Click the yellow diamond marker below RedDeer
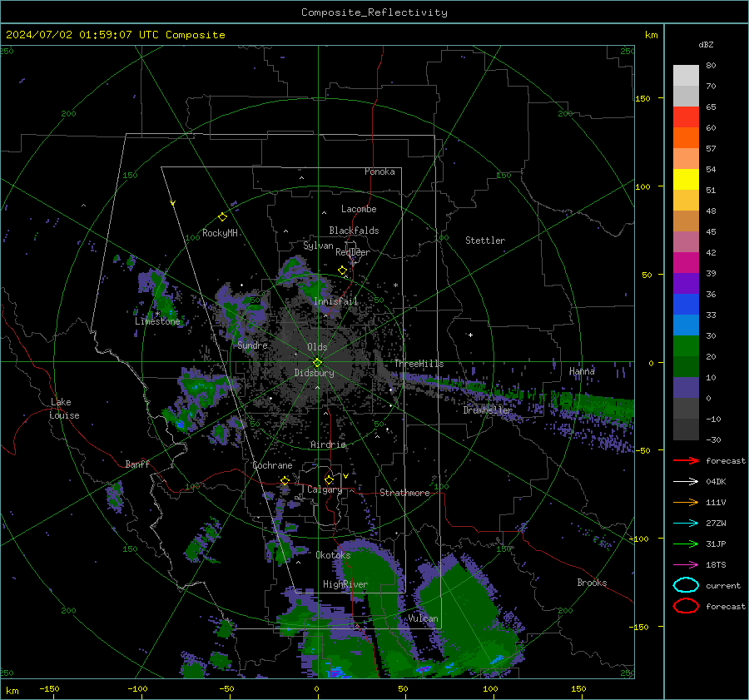This screenshot has width=749, height=700. click(342, 271)
